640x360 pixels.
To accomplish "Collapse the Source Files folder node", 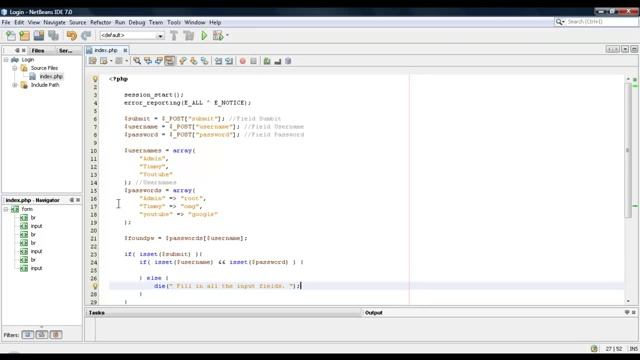I will [14, 68].
